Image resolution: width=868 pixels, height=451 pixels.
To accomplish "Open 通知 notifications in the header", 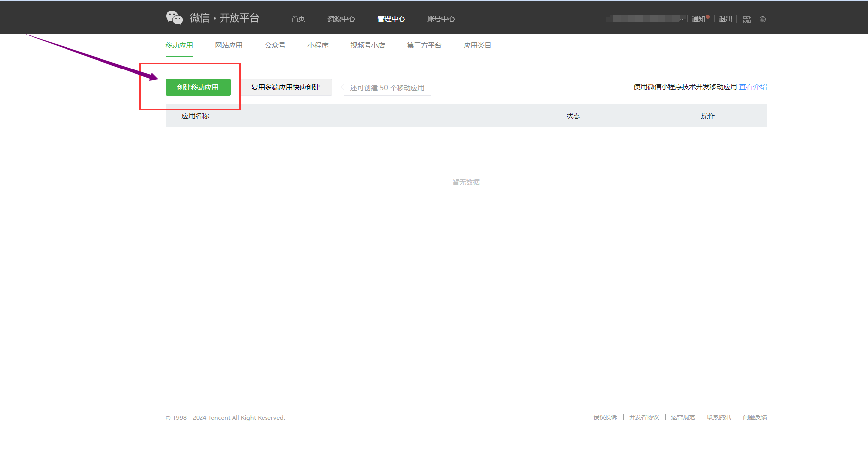I will [700, 19].
